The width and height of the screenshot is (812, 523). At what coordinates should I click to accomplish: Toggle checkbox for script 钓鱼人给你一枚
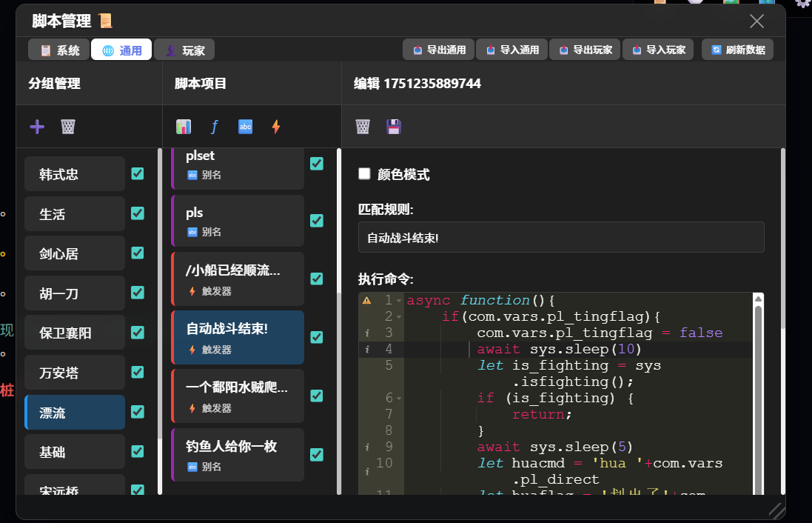pyautogui.click(x=316, y=455)
